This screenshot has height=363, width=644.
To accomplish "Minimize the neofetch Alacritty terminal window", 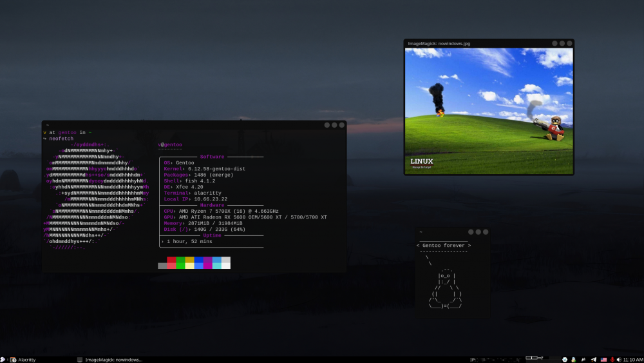I will click(x=327, y=124).
